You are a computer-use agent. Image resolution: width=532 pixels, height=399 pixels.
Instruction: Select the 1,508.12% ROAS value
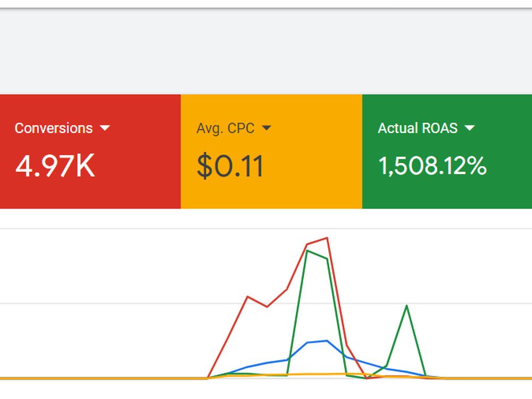click(x=432, y=166)
